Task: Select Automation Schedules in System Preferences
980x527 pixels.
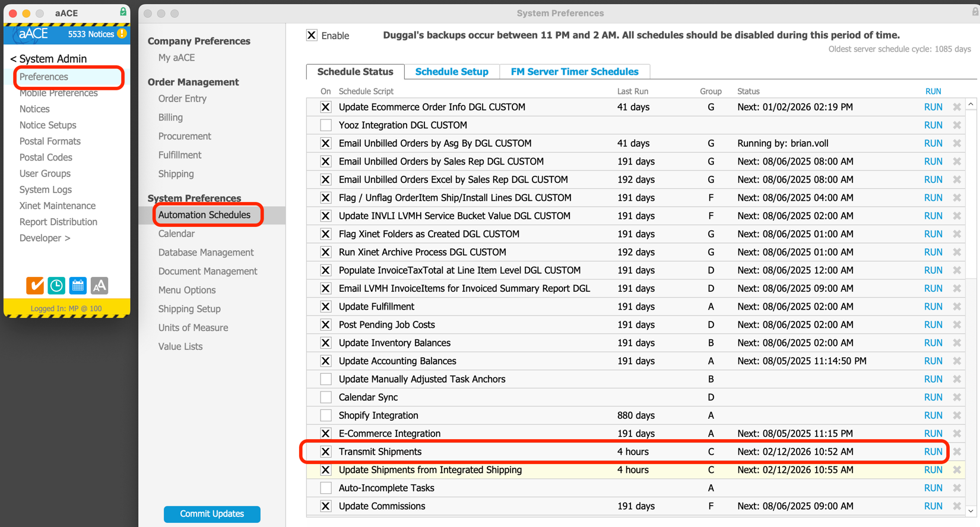Action: point(204,215)
